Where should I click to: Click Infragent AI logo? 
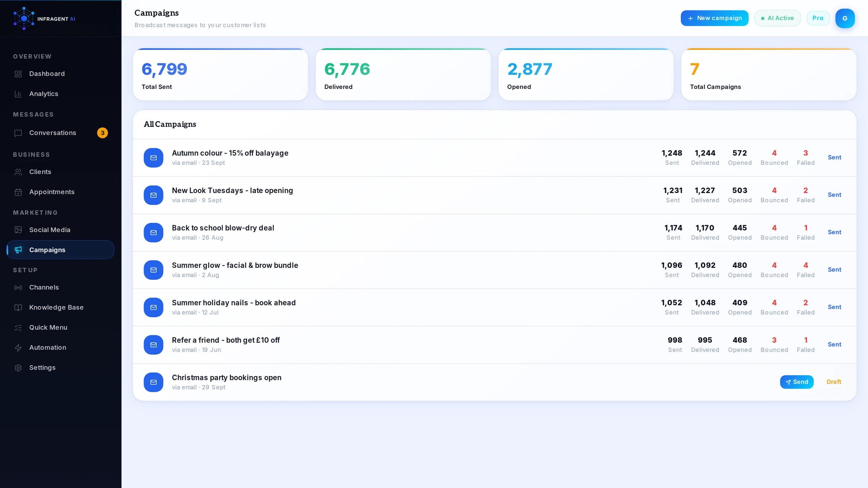(44, 18)
